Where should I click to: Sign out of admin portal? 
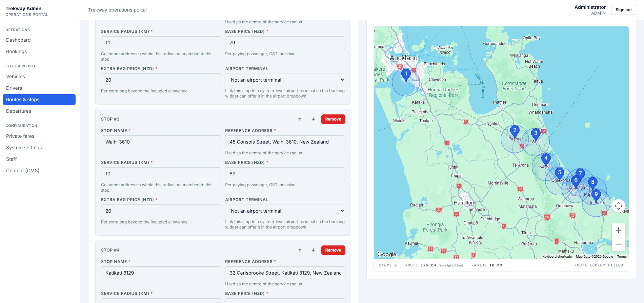coord(624,10)
